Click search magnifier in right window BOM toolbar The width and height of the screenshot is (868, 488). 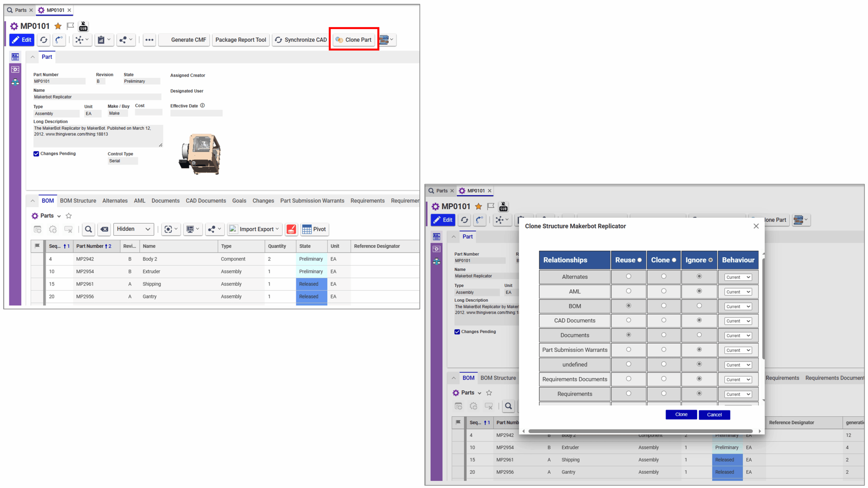click(x=508, y=406)
